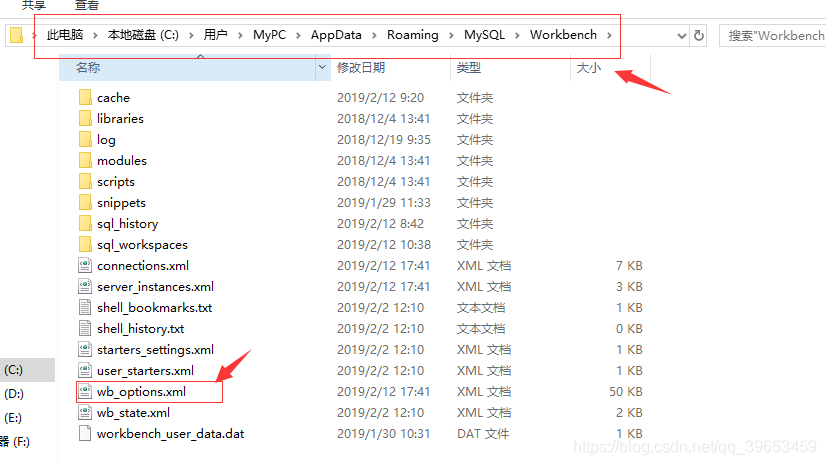Select the (F:) drive in navigation pane
The width and height of the screenshot is (826, 465).
click(15, 441)
